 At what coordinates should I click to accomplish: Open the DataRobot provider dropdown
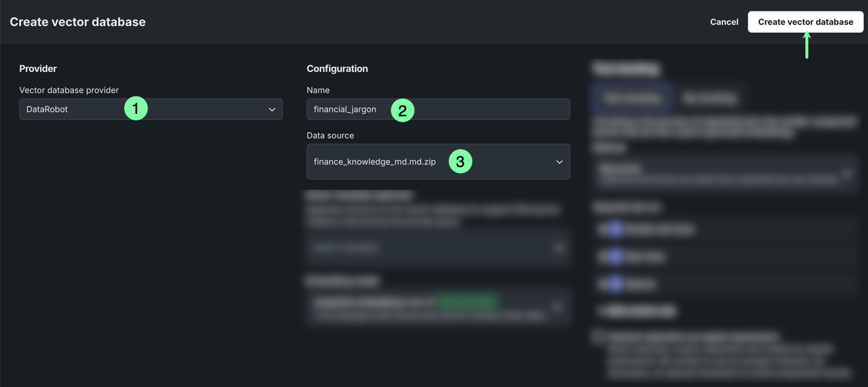point(150,109)
